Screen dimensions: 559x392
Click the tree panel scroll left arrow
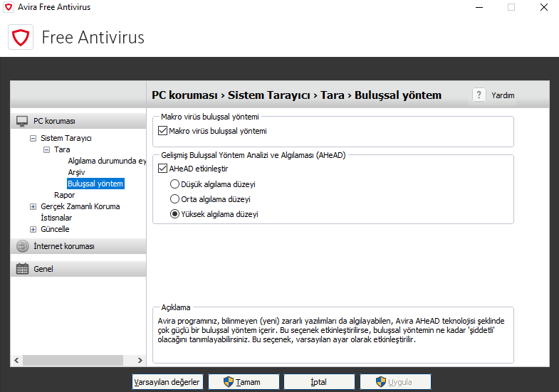(x=17, y=360)
